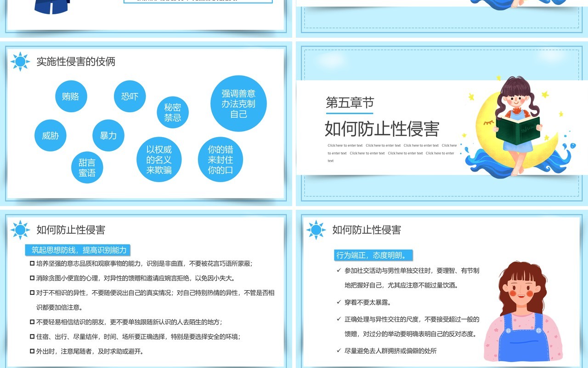
Task: Click the sun icon beside 实施性侵害的伎俩
Action: (x=20, y=62)
